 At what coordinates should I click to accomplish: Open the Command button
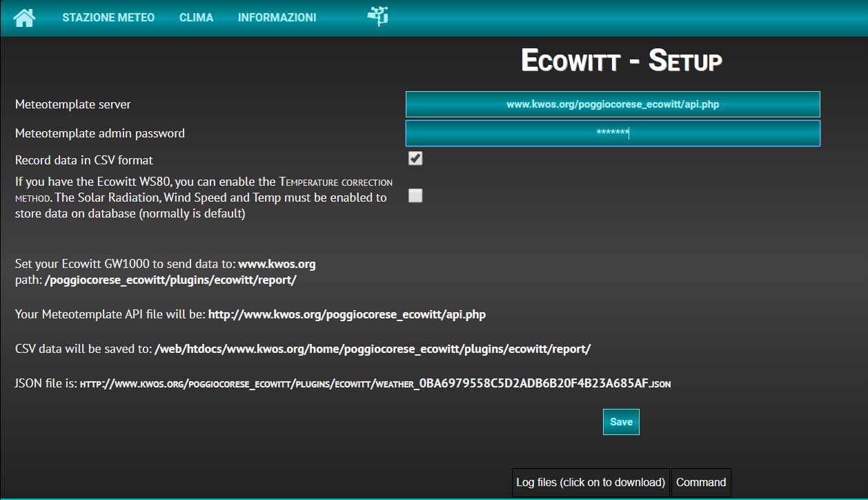(701, 483)
